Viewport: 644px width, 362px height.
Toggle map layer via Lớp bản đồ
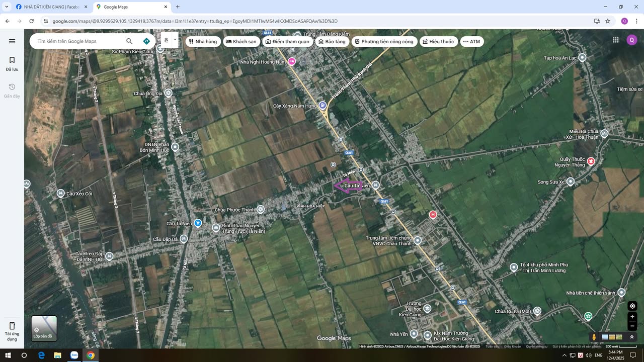44,328
